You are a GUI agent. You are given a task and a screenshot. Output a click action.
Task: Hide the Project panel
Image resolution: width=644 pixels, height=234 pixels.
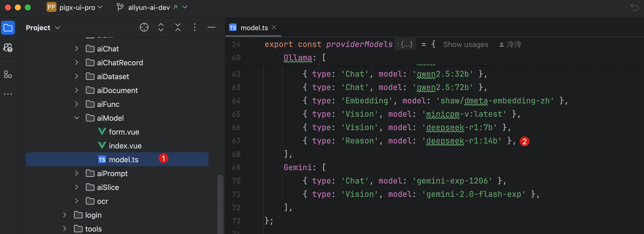point(212,27)
